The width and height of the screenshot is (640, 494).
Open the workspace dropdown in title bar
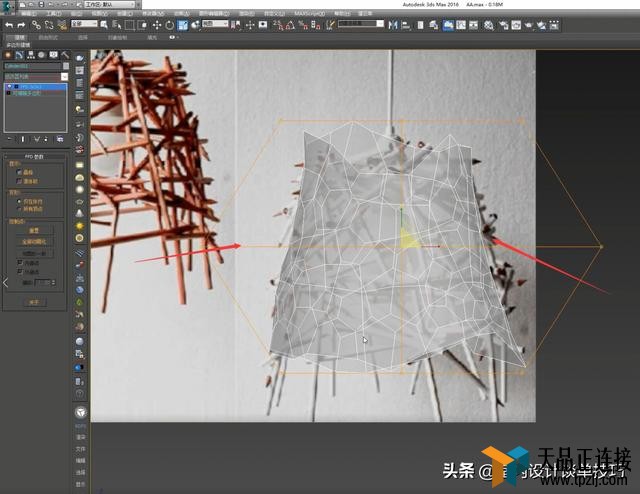tap(110, 4)
